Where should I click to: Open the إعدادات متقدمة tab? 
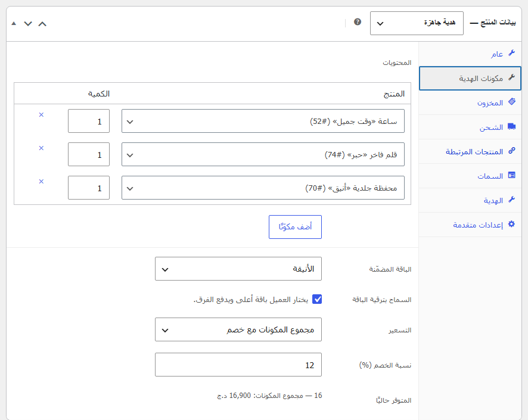pyautogui.click(x=470, y=225)
